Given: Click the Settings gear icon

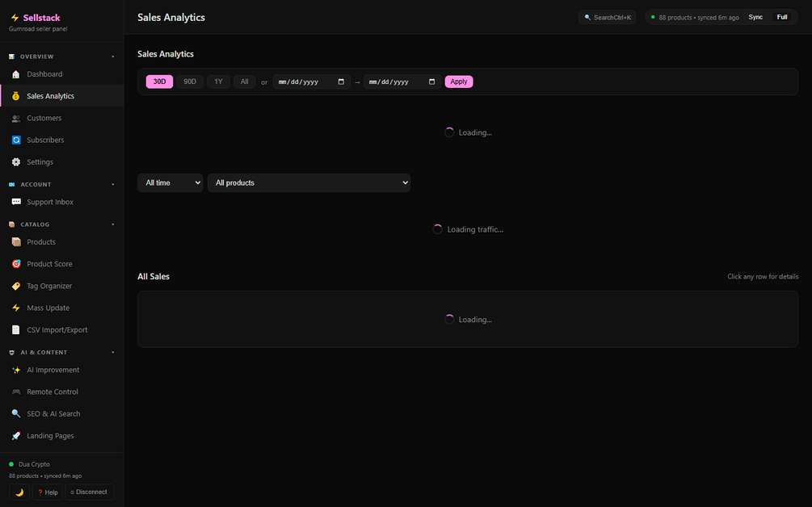Looking at the screenshot, I should [16, 162].
